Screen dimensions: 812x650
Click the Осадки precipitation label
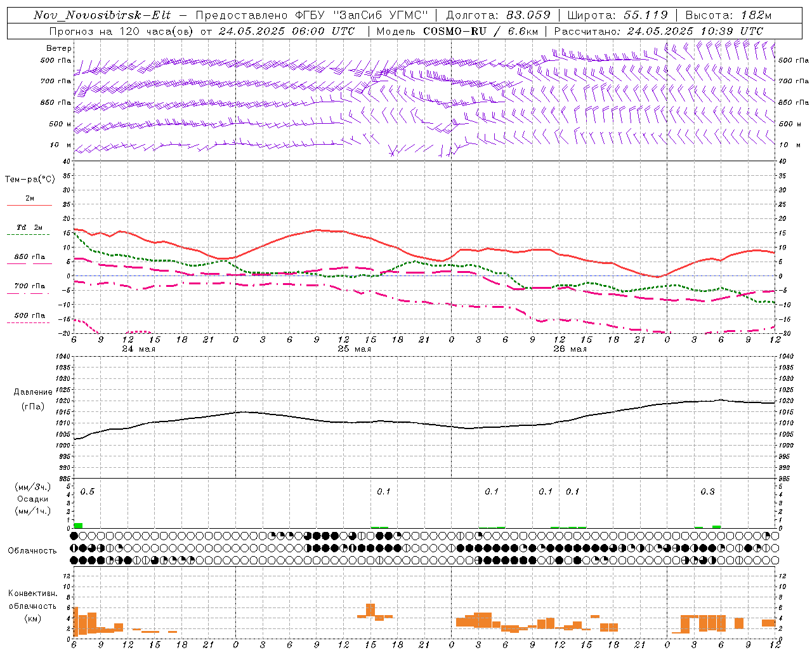32,499
